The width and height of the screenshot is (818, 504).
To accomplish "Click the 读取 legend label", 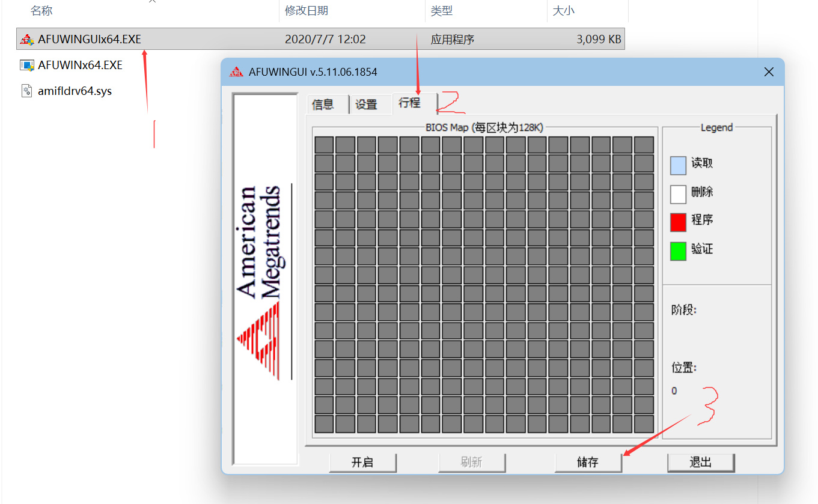I will 702,163.
